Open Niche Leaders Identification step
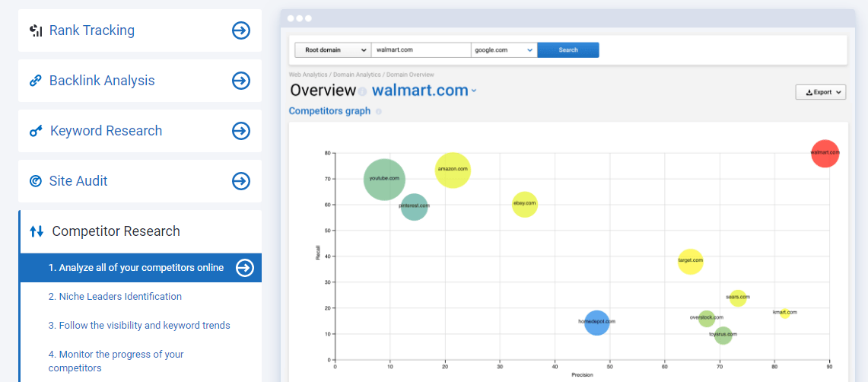This screenshot has width=868, height=382. pyautogui.click(x=115, y=297)
